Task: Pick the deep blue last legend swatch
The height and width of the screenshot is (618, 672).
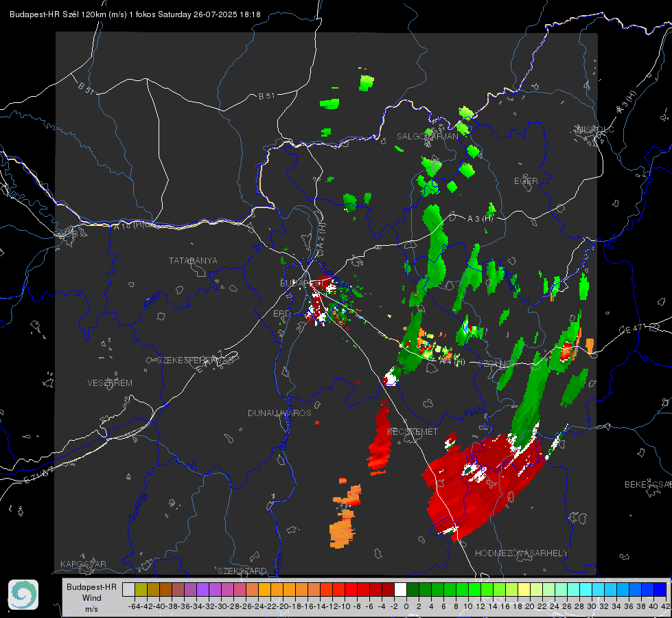Action: pyautogui.click(x=660, y=589)
